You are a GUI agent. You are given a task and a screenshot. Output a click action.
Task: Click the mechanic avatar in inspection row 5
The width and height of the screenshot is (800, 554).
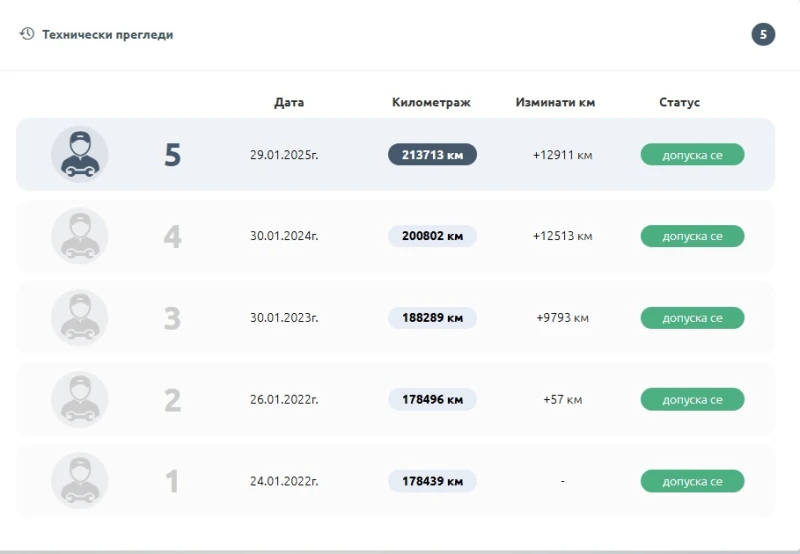point(80,155)
